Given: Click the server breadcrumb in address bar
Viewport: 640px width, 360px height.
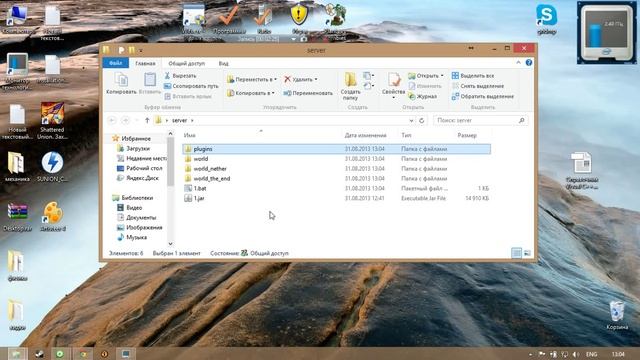Looking at the screenshot, I should (x=179, y=120).
